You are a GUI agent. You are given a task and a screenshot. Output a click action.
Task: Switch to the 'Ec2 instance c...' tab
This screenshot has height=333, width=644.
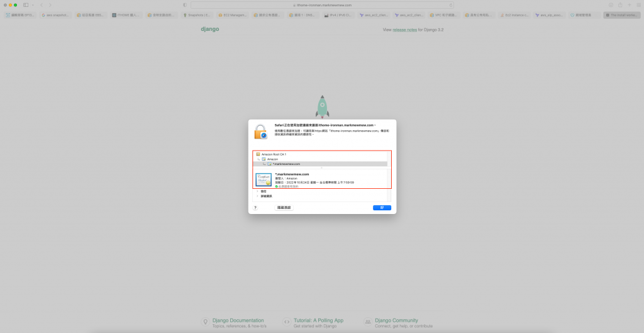tap(514, 15)
